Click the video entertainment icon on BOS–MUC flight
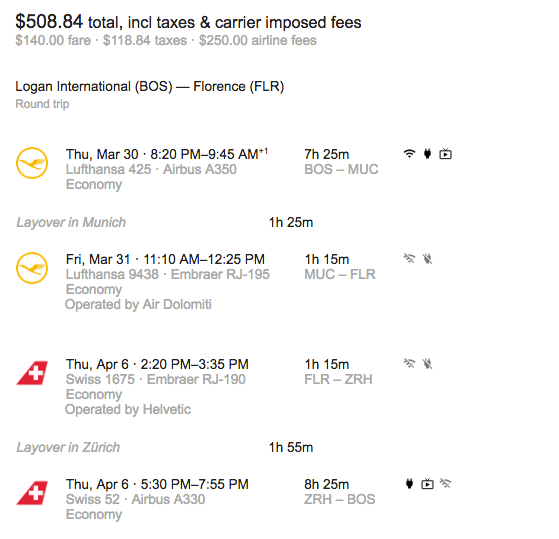559x539 pixels. [x=445, y=154]
